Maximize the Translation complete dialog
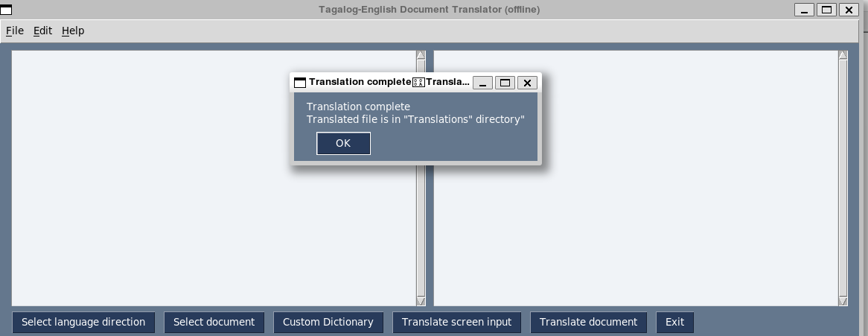The width and height of the screenshot is (868, 336). pyautogui.click(x=505, y=83)
